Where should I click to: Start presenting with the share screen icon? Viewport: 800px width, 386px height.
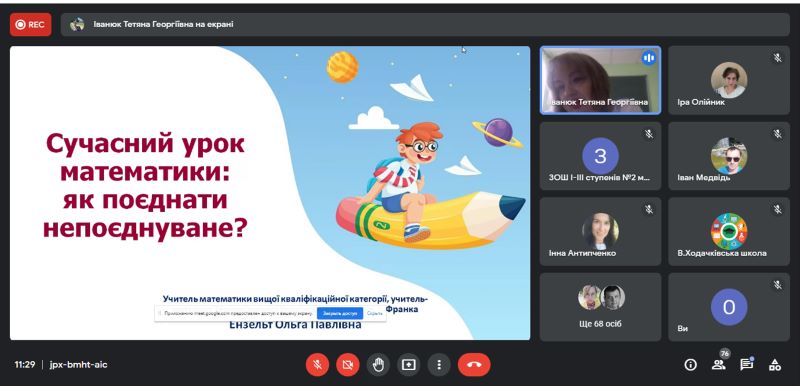409,365
